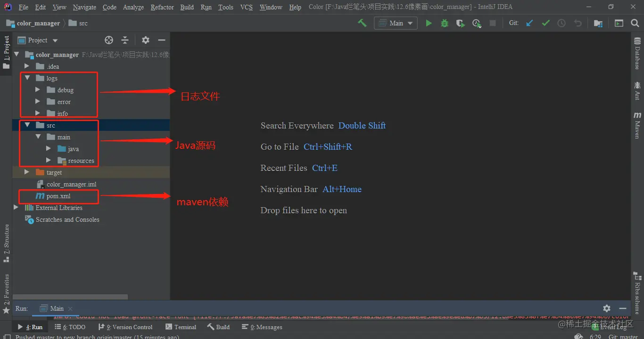
Task: Open Project panel settings gear
Action: [146, 40]
